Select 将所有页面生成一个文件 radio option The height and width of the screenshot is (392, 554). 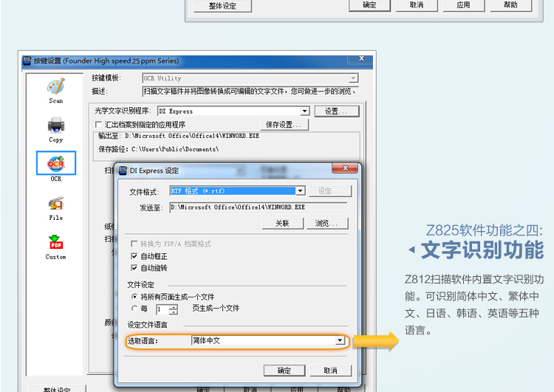134,297
